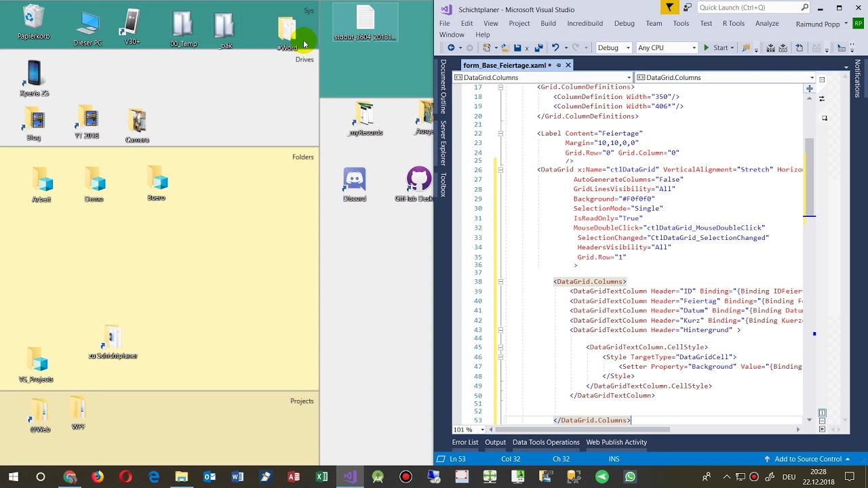Collapse the DataGrid.Columns code block on line 38
This screenshot has height=488, width=868.
[x=500, y=281]
